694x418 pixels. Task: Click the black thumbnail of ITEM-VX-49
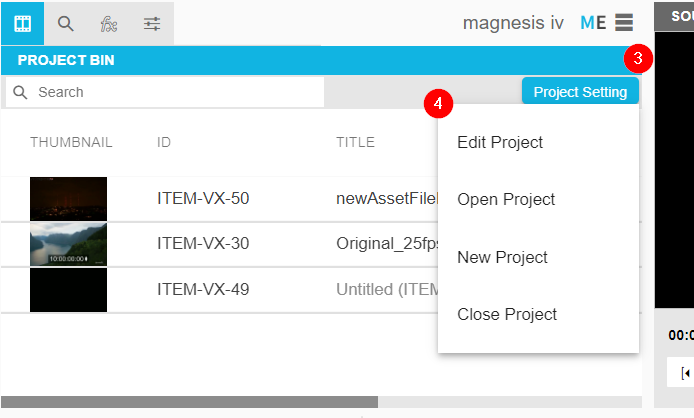[x=68, y=290]
